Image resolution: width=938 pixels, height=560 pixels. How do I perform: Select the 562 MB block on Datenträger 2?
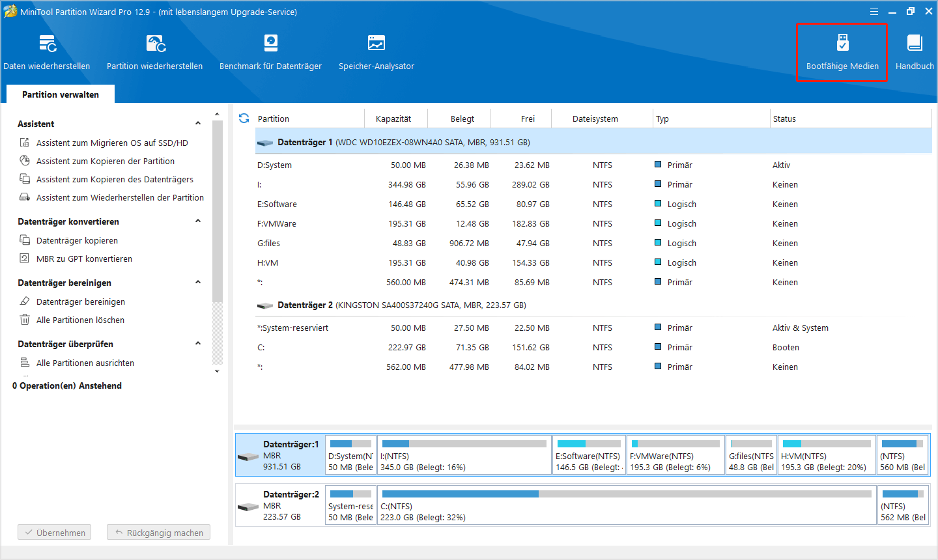pyautogui.click(x=903, y=505)
